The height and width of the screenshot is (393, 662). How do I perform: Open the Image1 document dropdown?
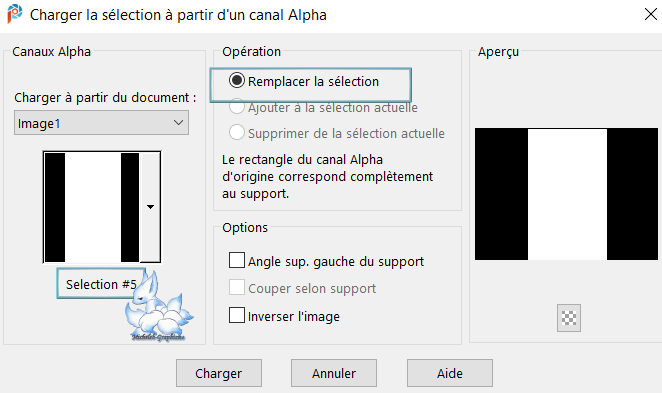click(x=101, y=123)
